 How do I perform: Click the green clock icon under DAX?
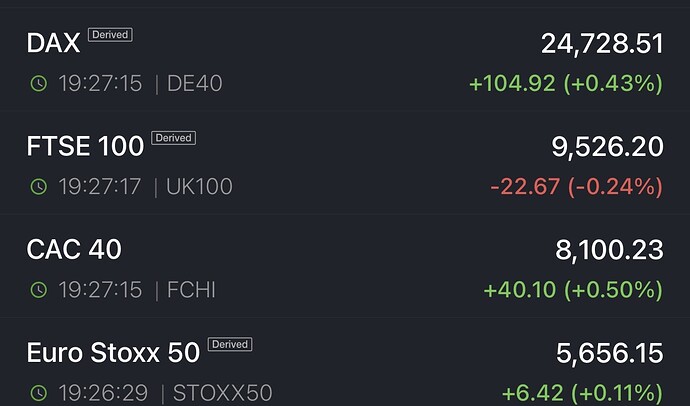tap(38, 83)
